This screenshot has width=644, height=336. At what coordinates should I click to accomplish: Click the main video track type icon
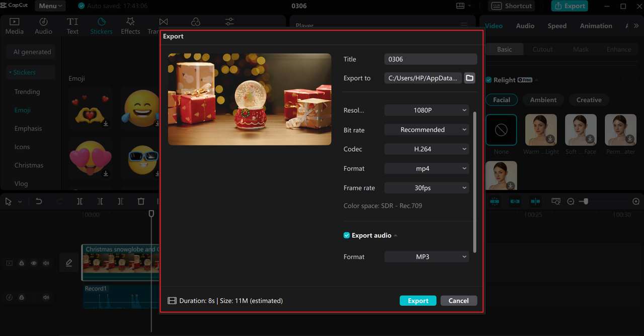(9, 263)
